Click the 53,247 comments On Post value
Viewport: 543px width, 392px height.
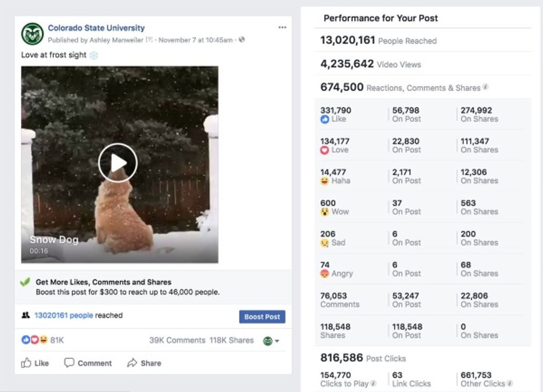coord(405,296)
